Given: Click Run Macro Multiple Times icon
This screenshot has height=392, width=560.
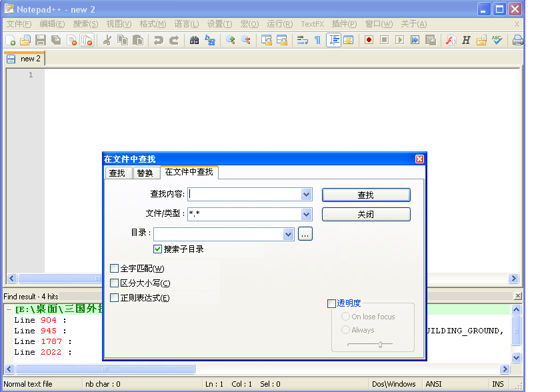Looking at the screenshot, I should coord(415,39).
